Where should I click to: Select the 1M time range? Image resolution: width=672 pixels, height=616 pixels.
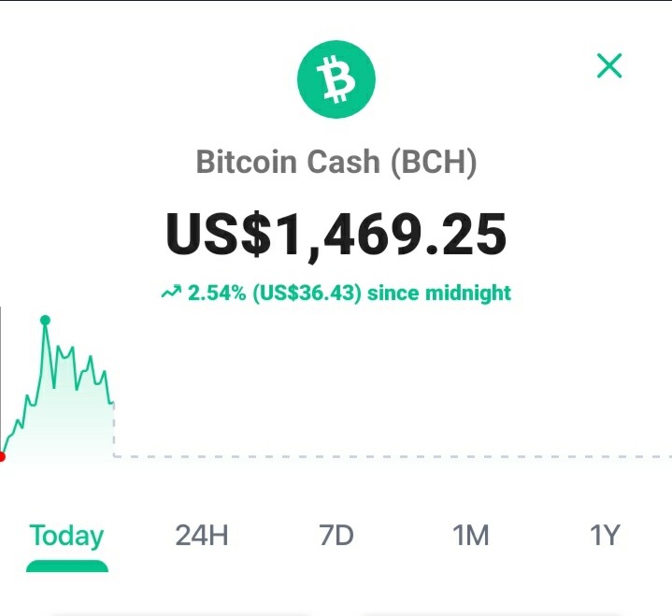(470, 536)
